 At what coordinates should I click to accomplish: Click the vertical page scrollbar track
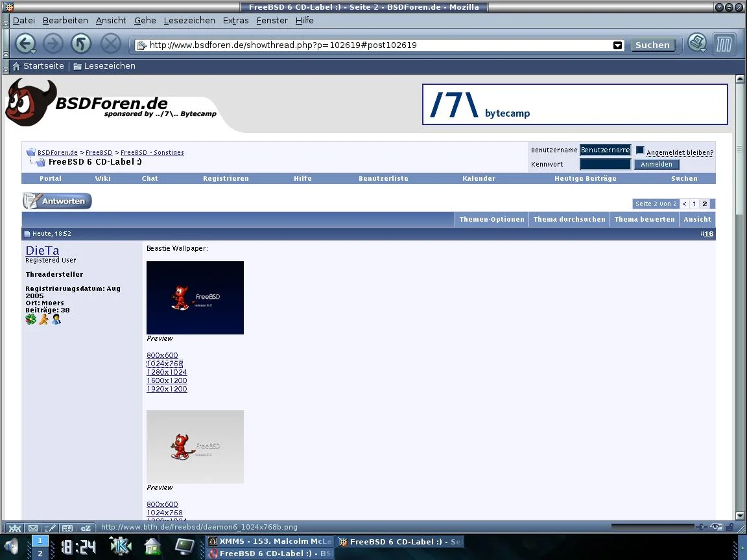coord(740,356)
